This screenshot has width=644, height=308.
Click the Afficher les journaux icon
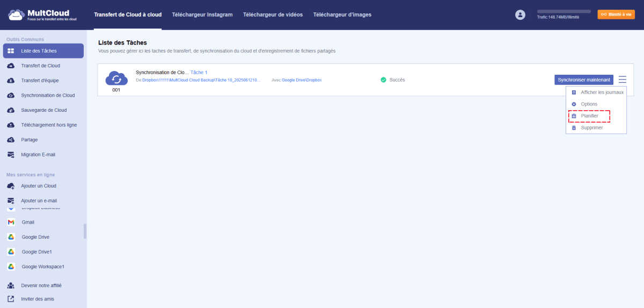[574, 92]
